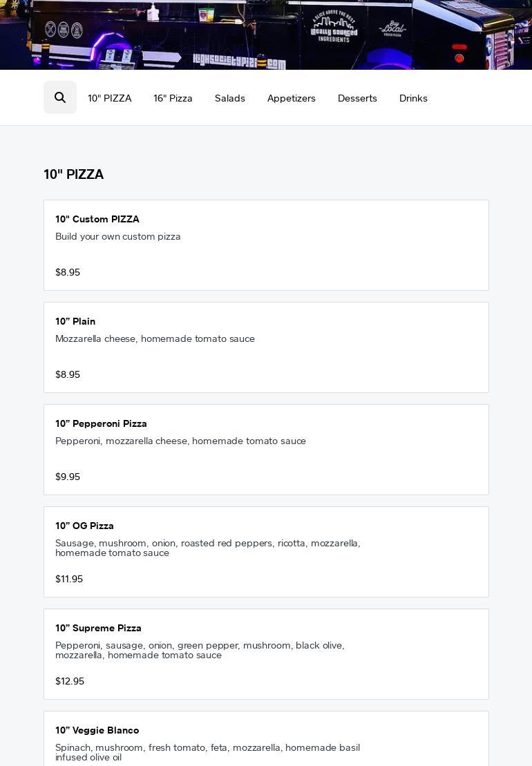Image resolution: width=532 pixels, height=766 pixels.
Task: Select the 10" Supreme Pizza card
Action: 266,654
